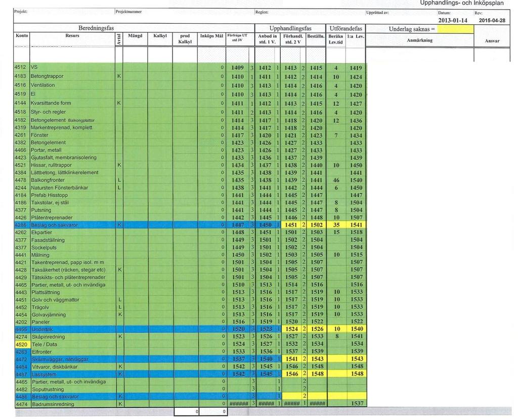Click the "Beräkn Lev.tid" column header
The height and width of the screenshot is (420, 518).
click(336, 39)
